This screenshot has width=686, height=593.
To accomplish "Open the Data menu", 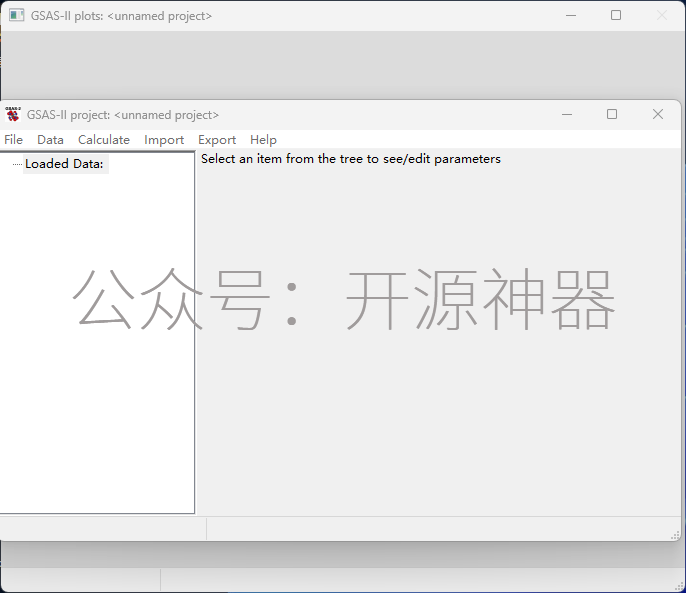I will coord(50,140).
